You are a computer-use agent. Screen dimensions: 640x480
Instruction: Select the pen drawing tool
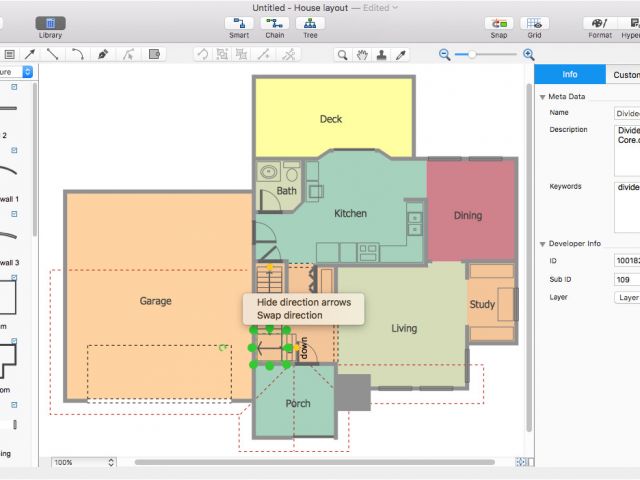click(x=102, y=54)
